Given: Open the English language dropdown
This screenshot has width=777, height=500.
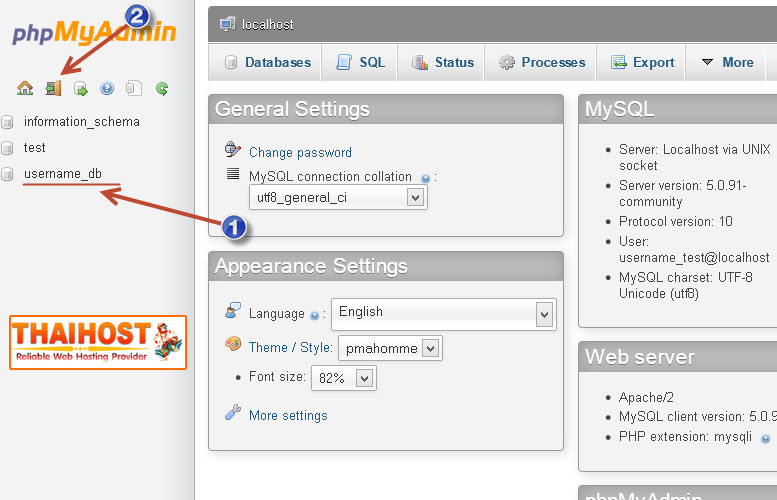Looking at the screenshot, I should 444,314.
